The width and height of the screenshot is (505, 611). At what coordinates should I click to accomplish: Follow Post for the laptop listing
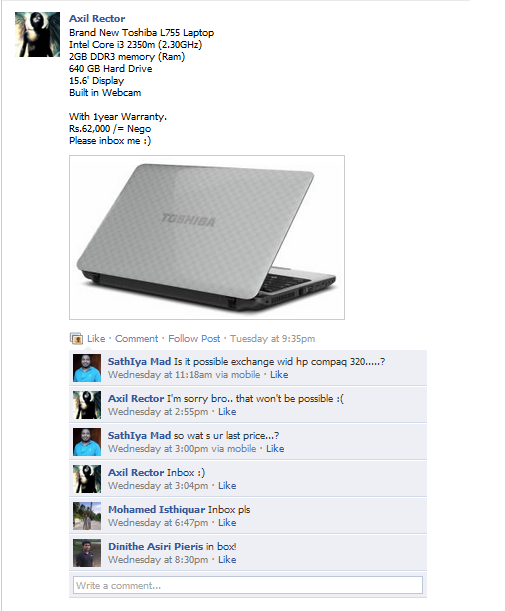pos(194,339)
